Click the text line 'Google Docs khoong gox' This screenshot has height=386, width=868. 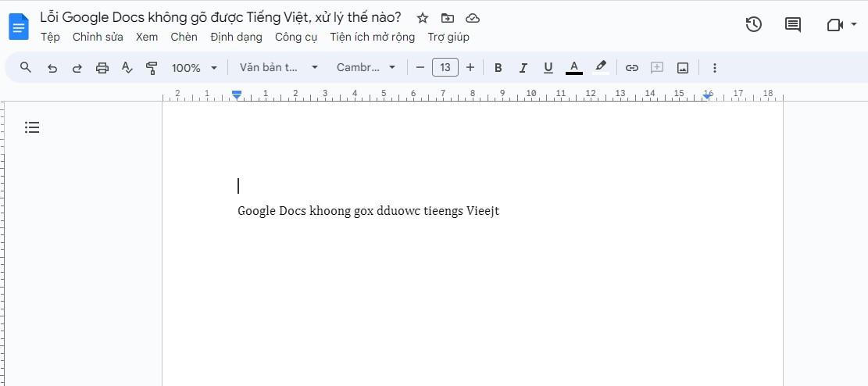click(x=305, y=212)
